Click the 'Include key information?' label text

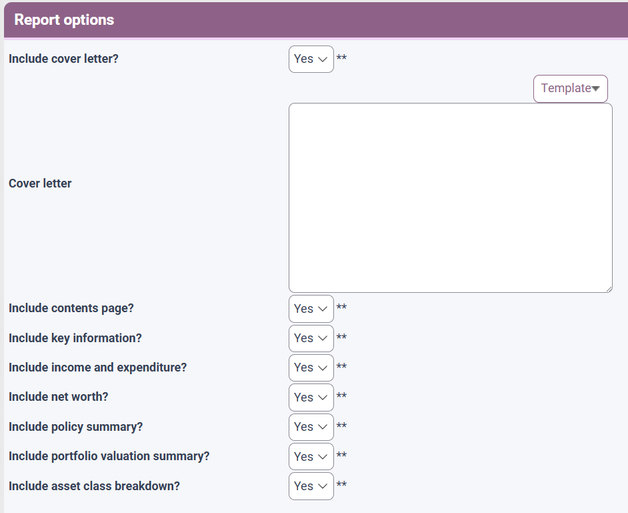(x=75, y=338)
